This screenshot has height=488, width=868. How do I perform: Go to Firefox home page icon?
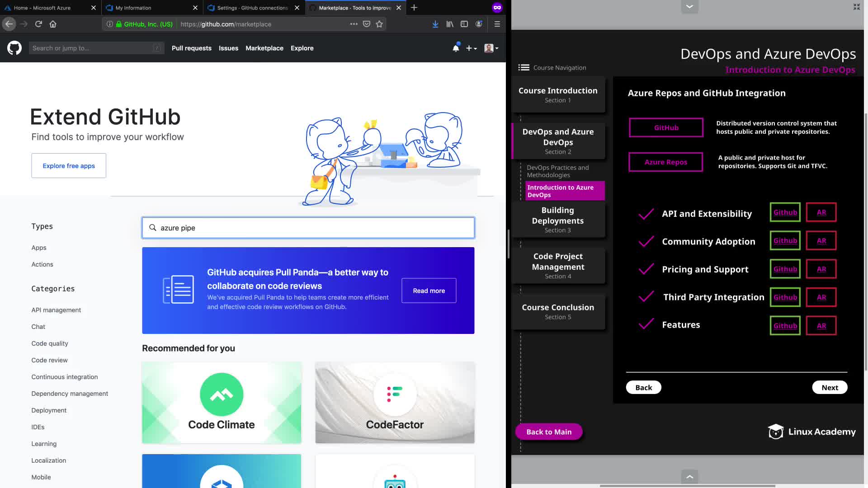pyautogui.click(x=53, y=24)
